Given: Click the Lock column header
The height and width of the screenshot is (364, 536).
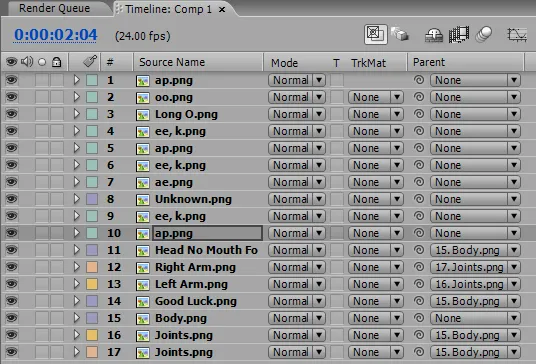Looking at the screenshot, I should [x=56, y=62].
